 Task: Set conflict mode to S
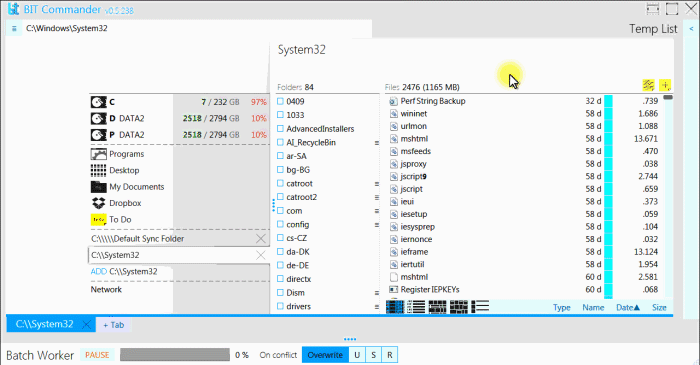point(374,355)
